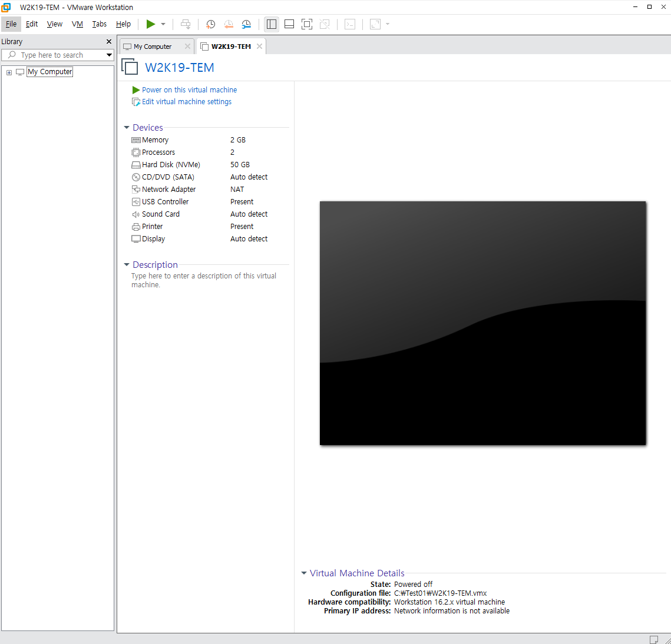The width and height of the screenshot is (671, 644).
Task: Select the Memory 2 GB value
Action: [238, 140]
